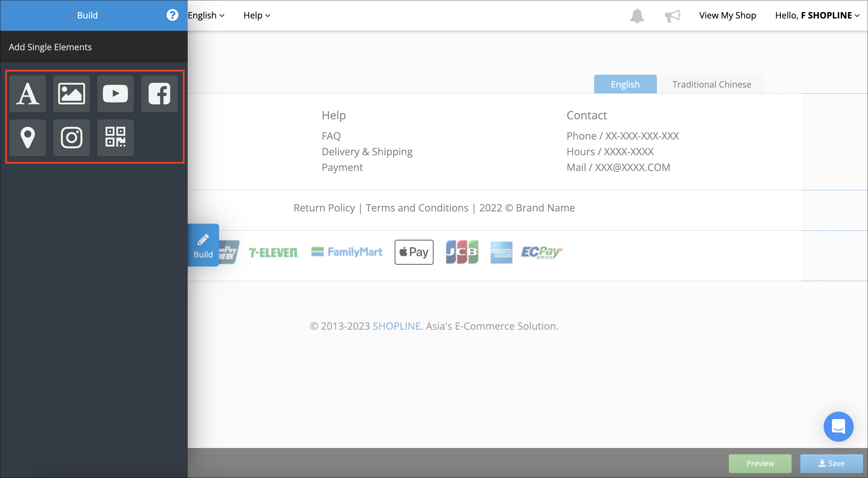The width and height of the screenshot is (868, 478).
Task: Add an Instagram element
Action: coord(72,138)
